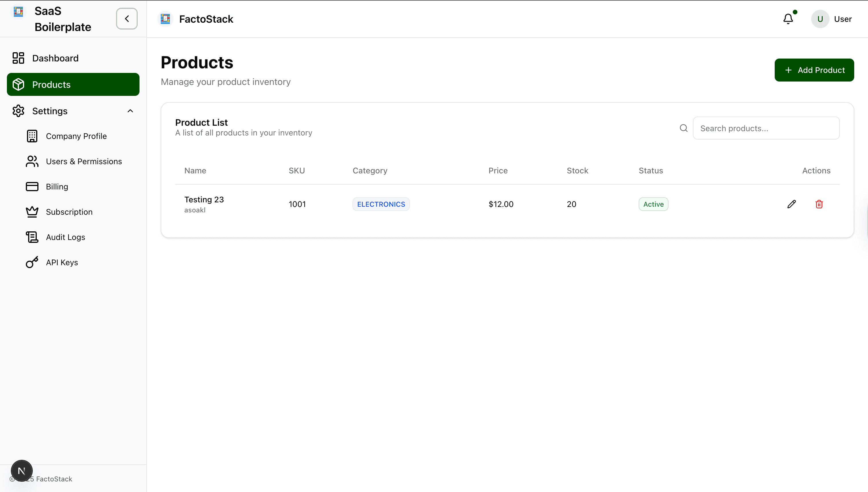Collapse the sidebar with the back arrow
Screen dimensions: 868x492
click(x=126, y=19)
